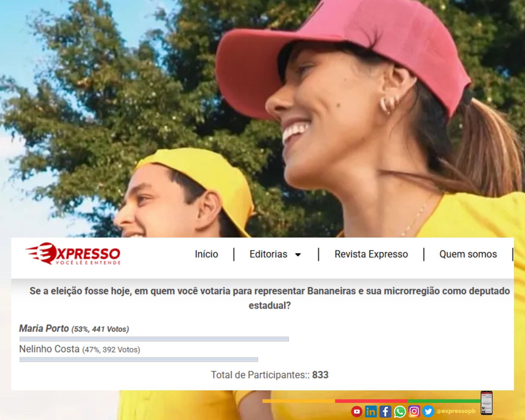
Task: Open the Twitter bird icon
Action: pyautogui.click(x=428, y=411)
